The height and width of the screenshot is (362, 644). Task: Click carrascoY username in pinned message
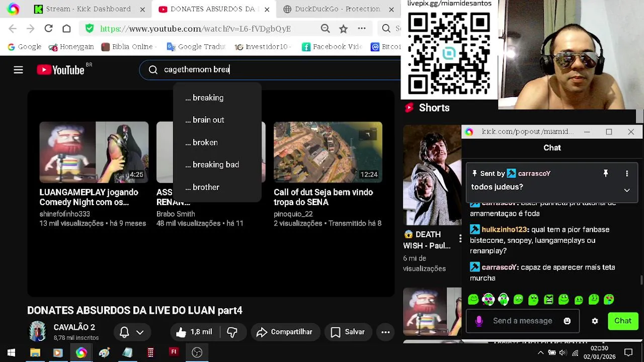(534, 173)
